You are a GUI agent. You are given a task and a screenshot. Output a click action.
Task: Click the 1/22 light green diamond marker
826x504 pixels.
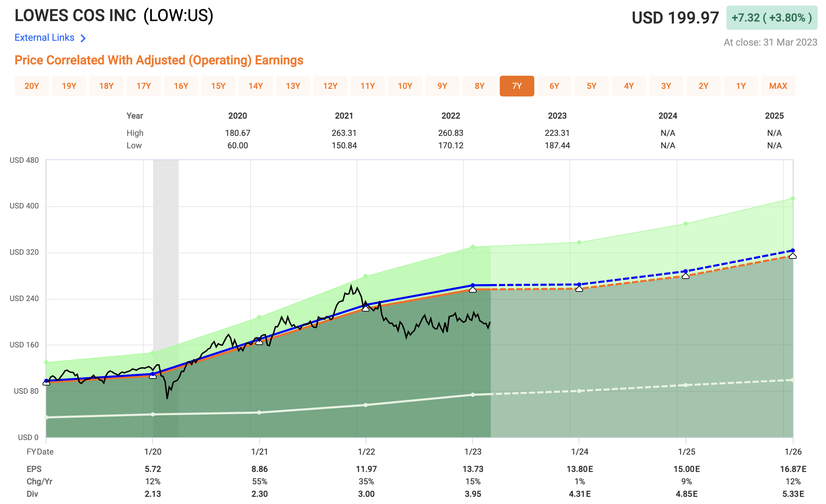pyautogui.click(x=366, y=276)
